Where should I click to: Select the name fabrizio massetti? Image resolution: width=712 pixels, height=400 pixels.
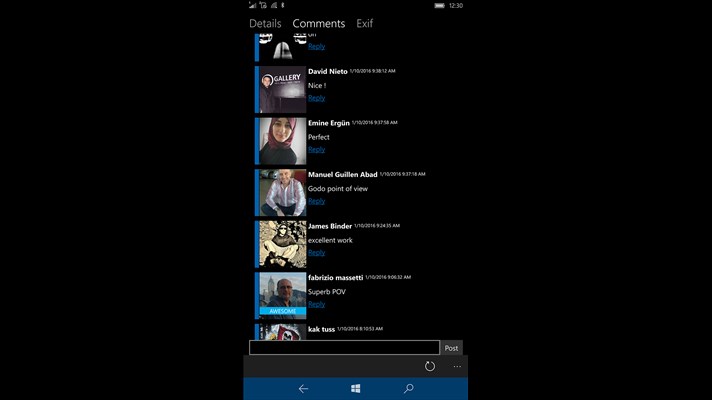335,277
